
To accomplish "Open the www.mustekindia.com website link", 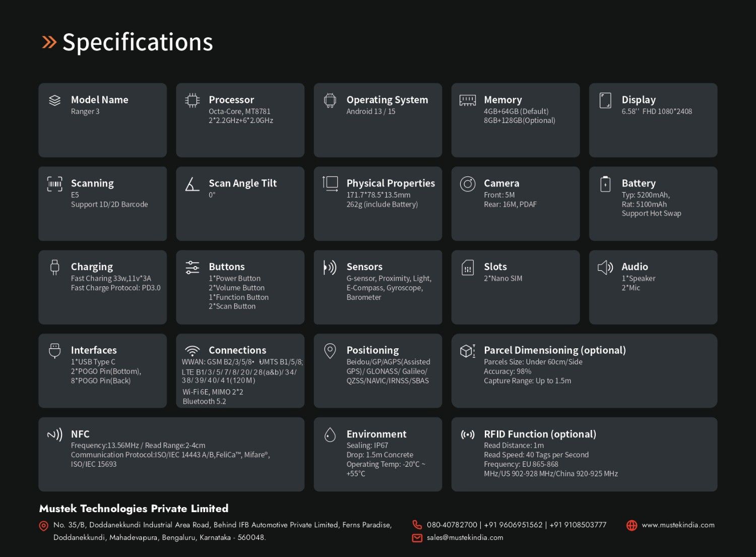I will coord(678,525).
